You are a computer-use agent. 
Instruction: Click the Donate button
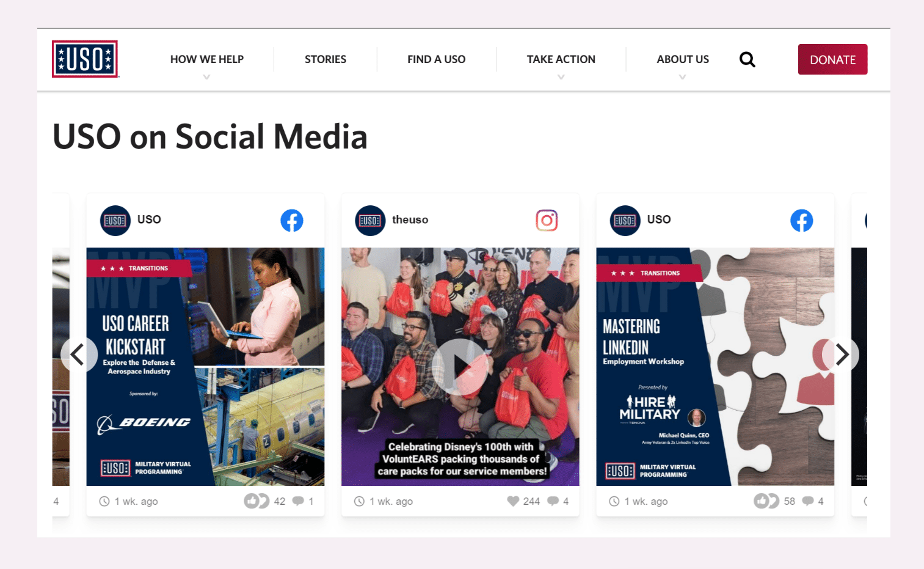832,59
